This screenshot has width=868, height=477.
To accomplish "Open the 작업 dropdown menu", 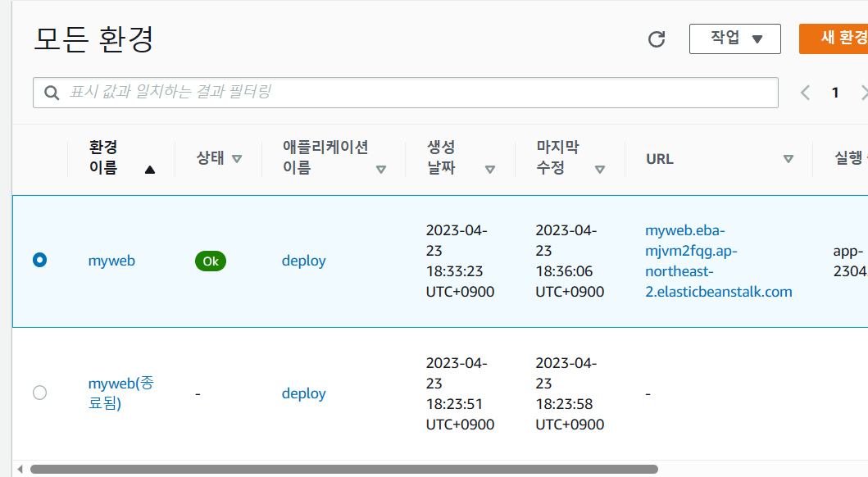I will pos(734,39).
